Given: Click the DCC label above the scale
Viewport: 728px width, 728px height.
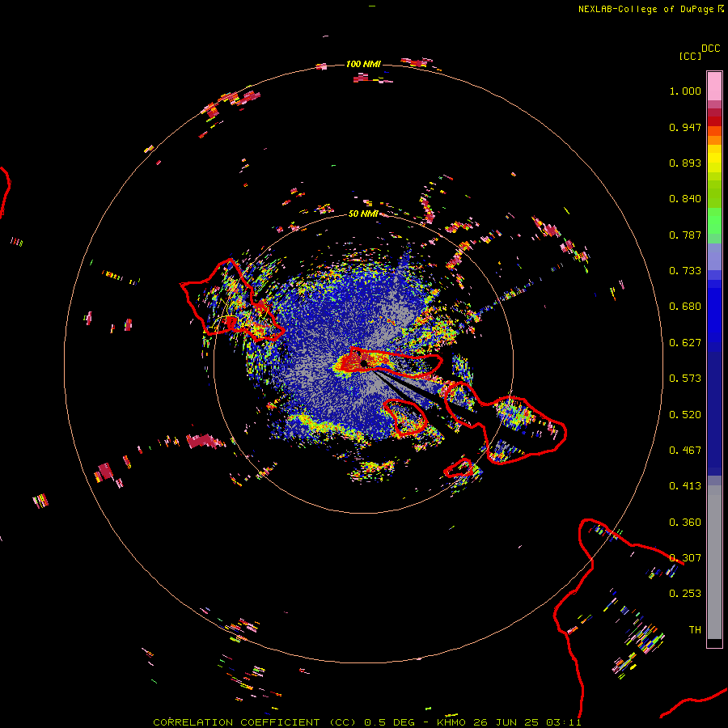Looking at the screenshot, I should [711, 49].
